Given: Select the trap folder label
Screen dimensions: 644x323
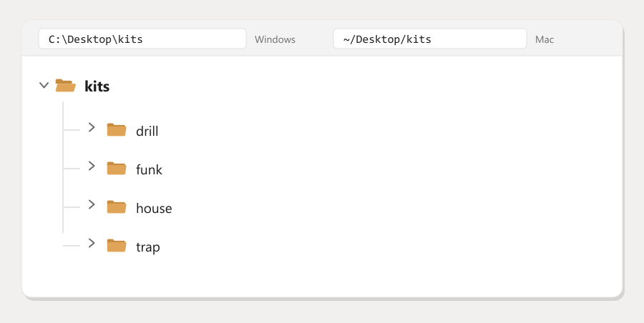Looking at the screenshot, I should (148, 247).
